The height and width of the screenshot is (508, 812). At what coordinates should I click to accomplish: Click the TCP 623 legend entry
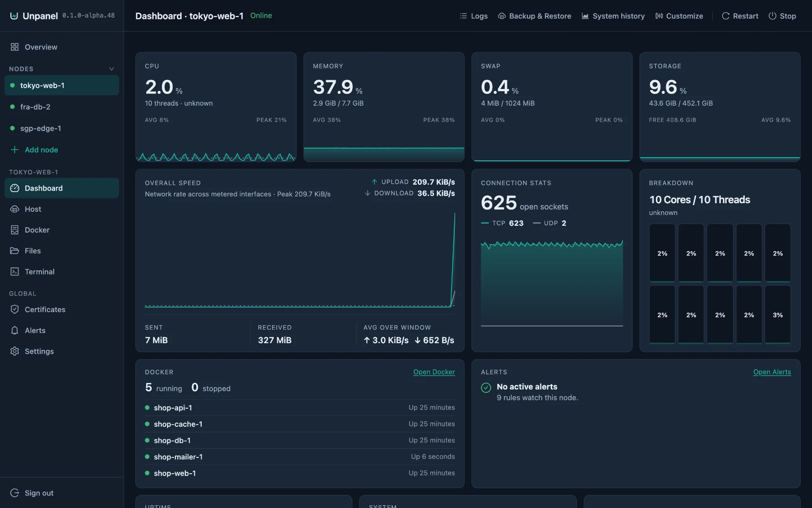click(x=502, y=223)
